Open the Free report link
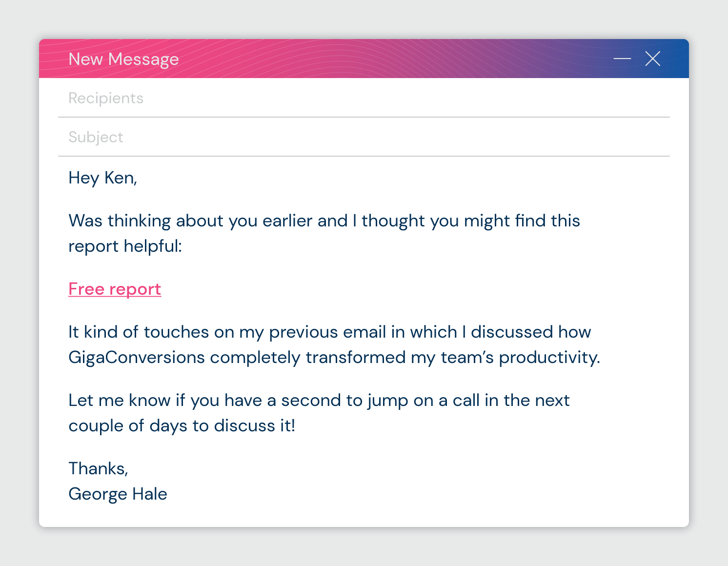This screenshot has height=566, width=728. click(115, 289)
